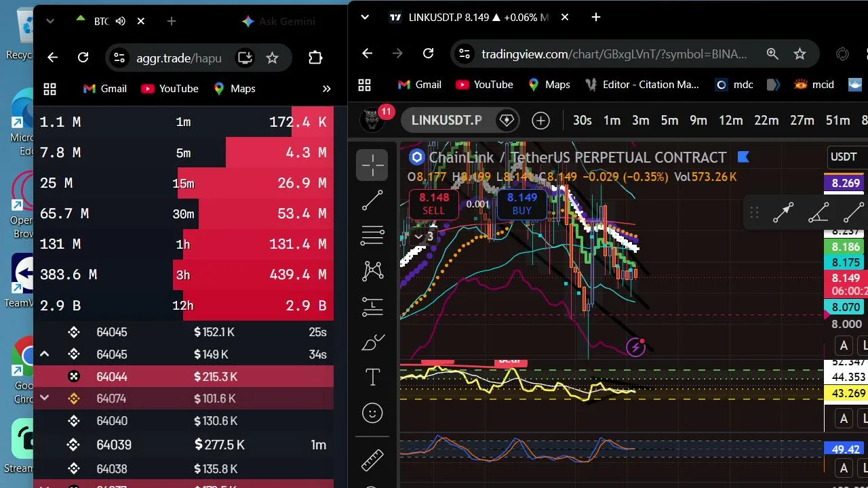
Task: Open tab search dropdown in aggr.trade window
Action: point(50,21)
